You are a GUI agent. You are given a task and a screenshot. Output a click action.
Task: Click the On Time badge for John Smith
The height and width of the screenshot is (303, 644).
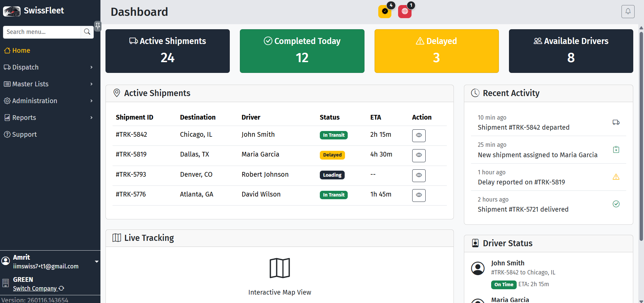[x=504, y=285]
